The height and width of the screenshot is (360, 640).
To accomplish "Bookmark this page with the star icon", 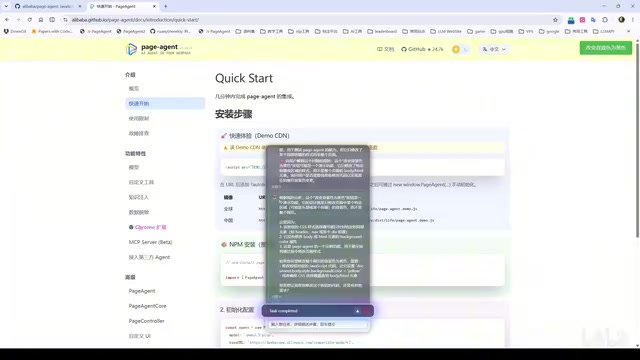I will (x=555, y=20).
